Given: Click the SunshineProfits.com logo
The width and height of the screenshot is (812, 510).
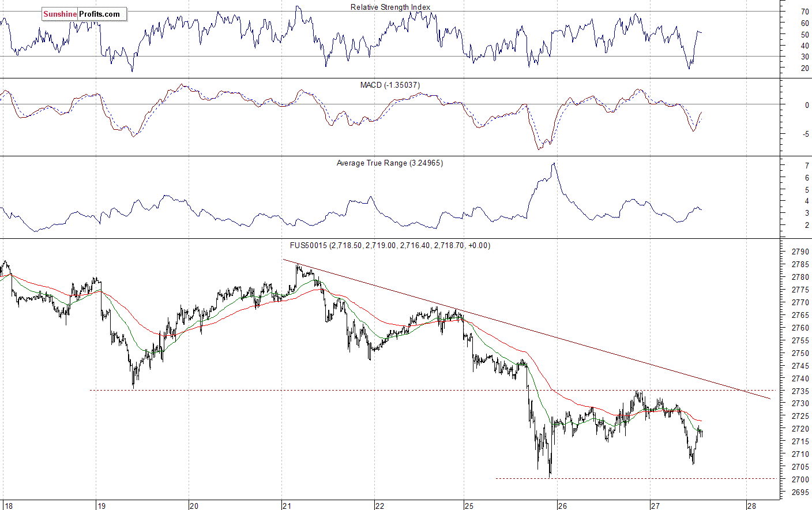Looking at the screenshot, I should 84,14.
